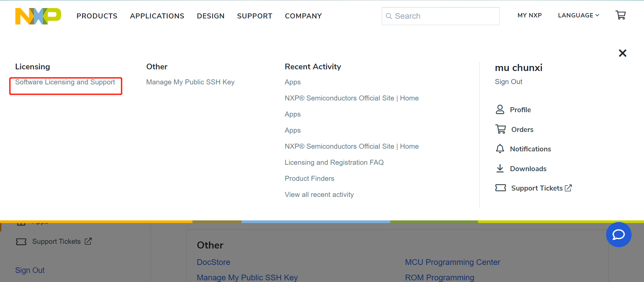This screenshot has height=282, width=644.
Task: Click the Profile person icon
Action: pyautogui.click(x=500, y=110)
